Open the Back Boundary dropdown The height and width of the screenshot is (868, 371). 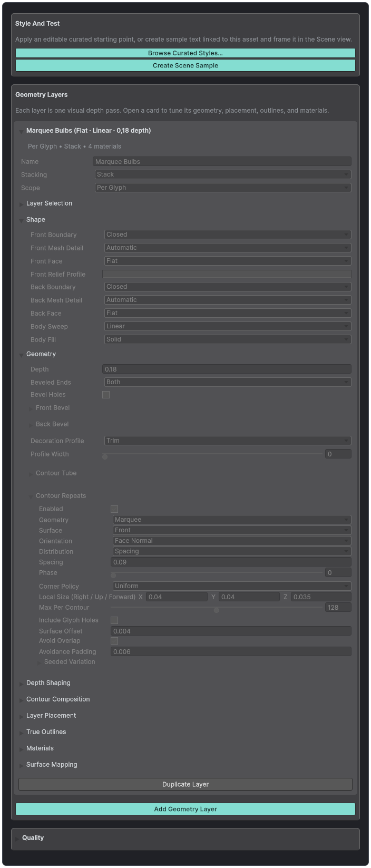228,287
